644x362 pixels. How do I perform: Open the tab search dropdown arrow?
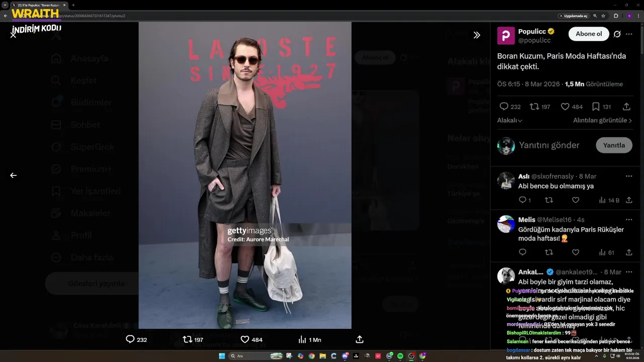pyautogui.click(x=5, y=5)
